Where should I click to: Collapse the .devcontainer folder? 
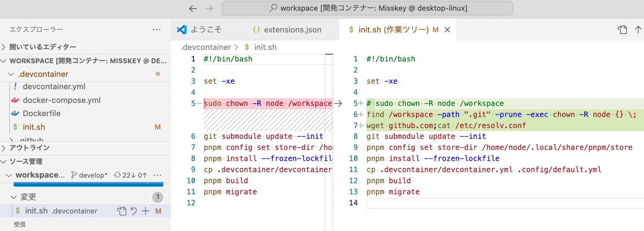(85, 74)
